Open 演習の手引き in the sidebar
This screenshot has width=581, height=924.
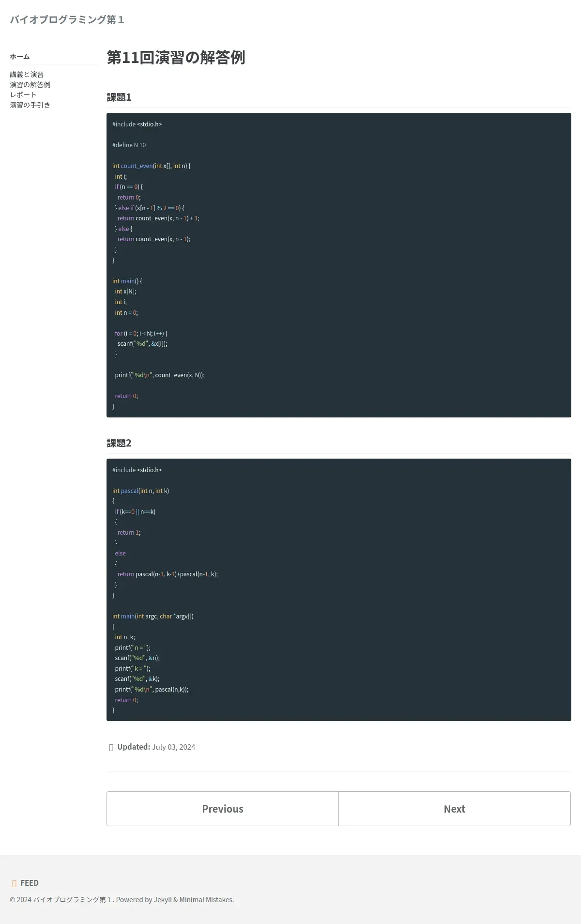[30, 105]
